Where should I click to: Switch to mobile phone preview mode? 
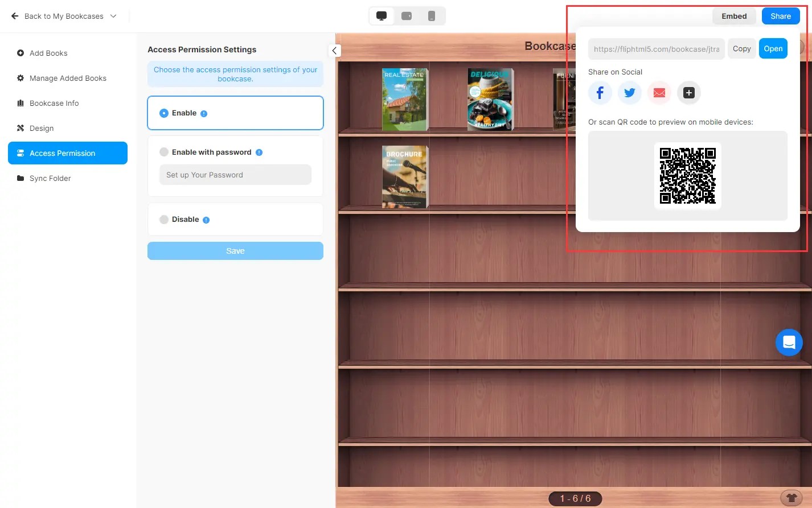pyautogui.click(x=432, y=15)
